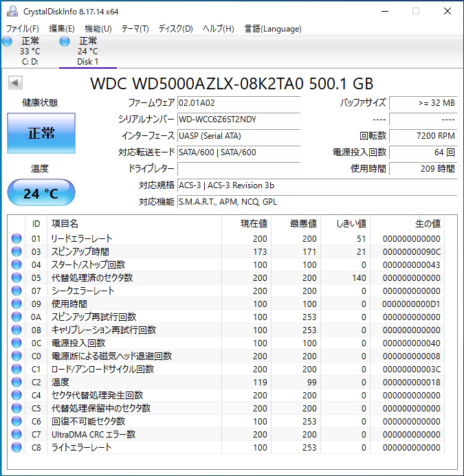
Task: Click the status orb for C7 UltraDMA CRC エラー数
Action: [16, 434]
